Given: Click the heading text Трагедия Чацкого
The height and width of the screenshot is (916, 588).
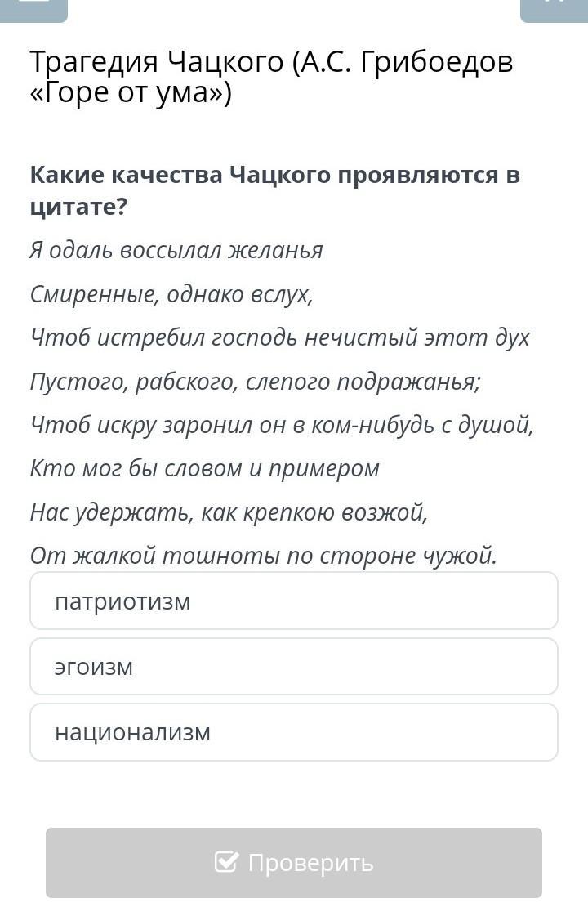Looking at the screenshot, I should point(158,62).
